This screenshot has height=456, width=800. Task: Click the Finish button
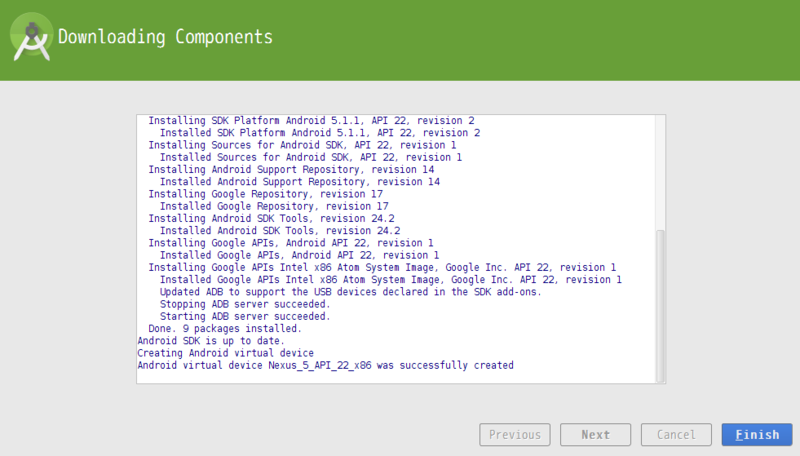(x=757, y=435)
